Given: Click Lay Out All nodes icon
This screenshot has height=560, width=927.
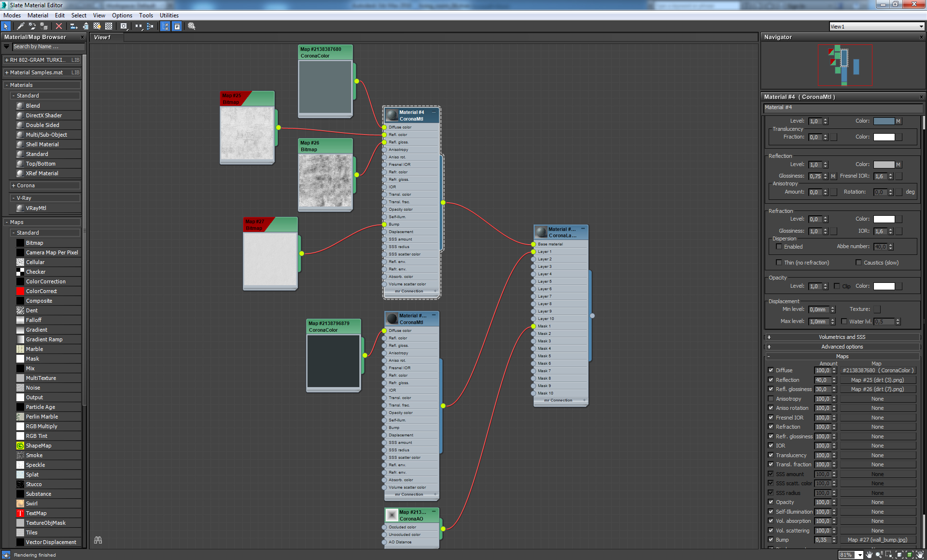Looking at the screenshot, I should point(139,26).
